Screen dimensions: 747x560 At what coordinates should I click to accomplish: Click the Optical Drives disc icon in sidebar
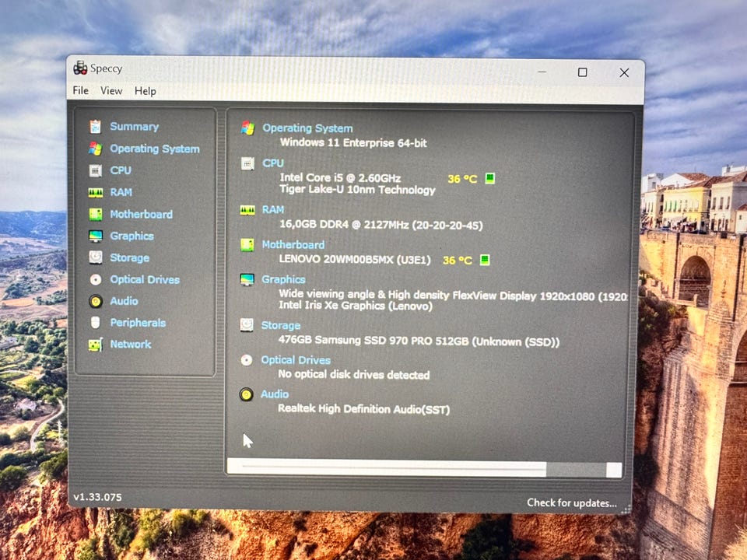pyautogui.click(x=95, y=279)
